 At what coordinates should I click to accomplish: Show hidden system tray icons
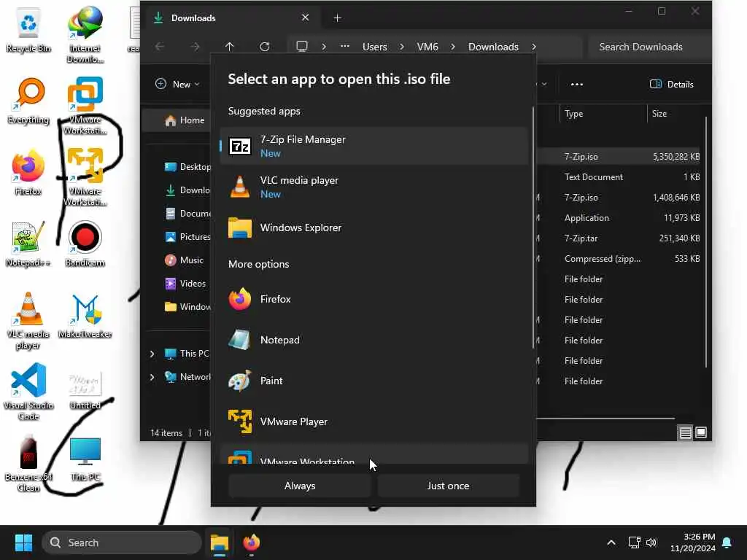pyautogui.click(x=611, y=542)
